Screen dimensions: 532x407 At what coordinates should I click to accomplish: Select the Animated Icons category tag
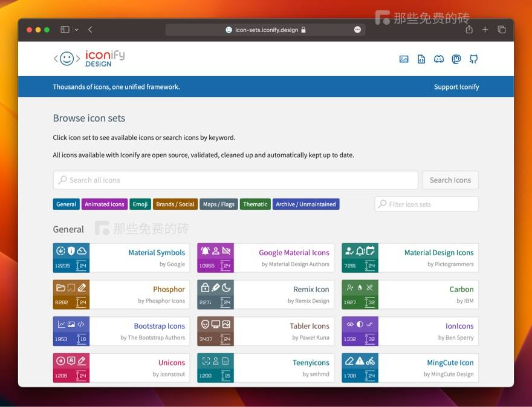pyautogui.click(x=105, y=204)
